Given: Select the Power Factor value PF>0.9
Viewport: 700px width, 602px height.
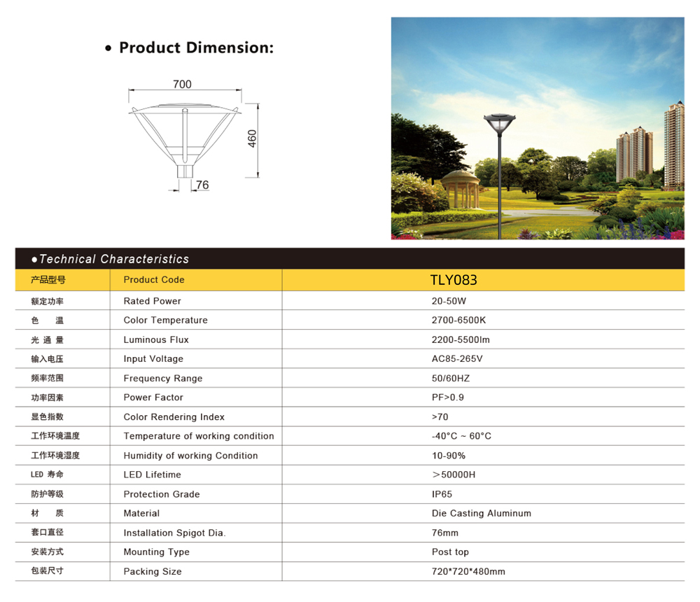Looking at the screenshot, I should click(448, 398).
